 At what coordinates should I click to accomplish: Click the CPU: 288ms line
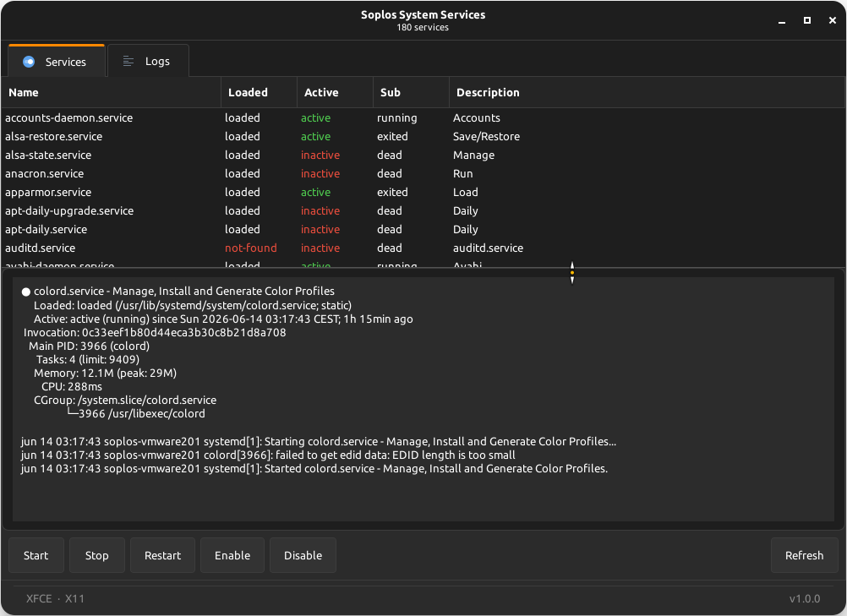pyautogui.click(x=72, y=386)
